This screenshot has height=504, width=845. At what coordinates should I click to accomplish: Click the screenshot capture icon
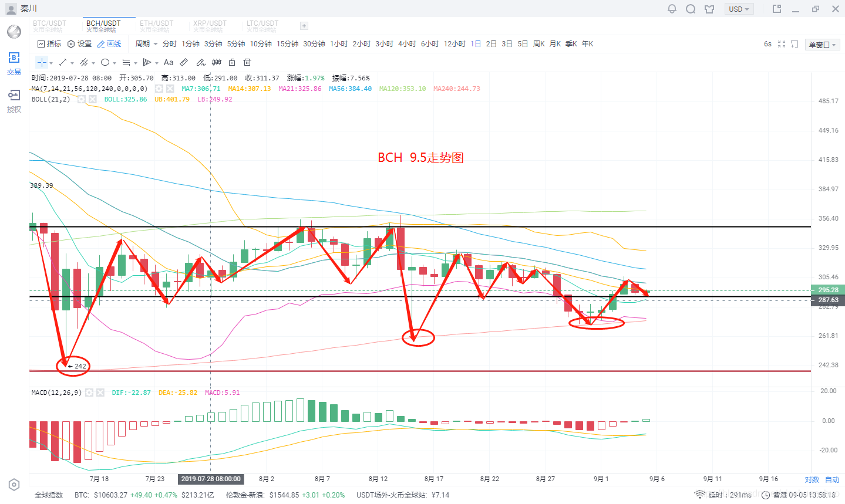(794, 44)
